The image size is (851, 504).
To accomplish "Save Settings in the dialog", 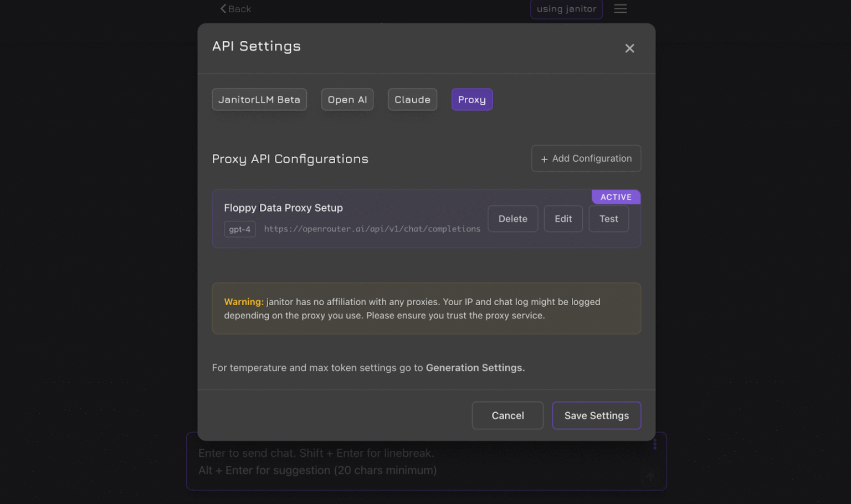I will click(x=596, y=415).
